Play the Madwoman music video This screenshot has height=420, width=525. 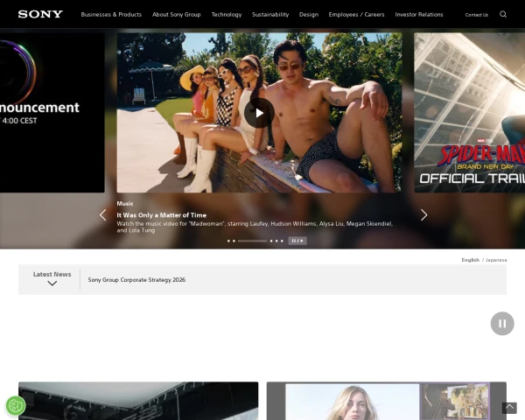[259, 113]
